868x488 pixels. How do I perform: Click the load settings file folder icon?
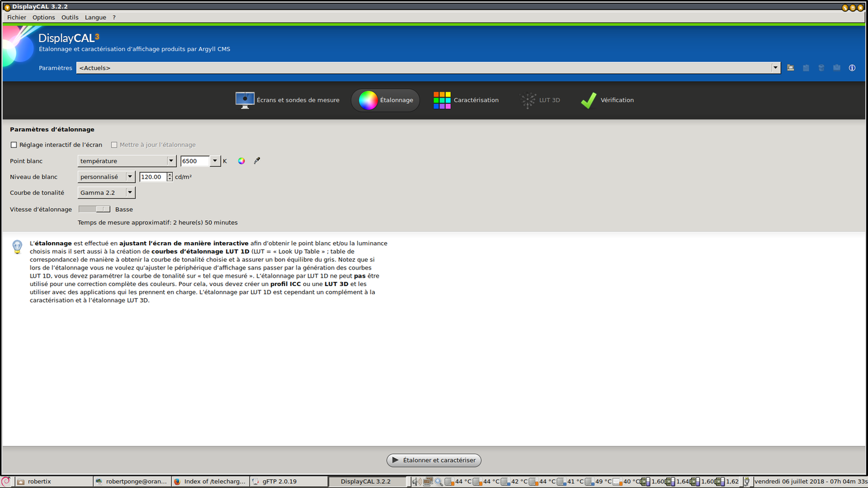[x=790, y=68]
